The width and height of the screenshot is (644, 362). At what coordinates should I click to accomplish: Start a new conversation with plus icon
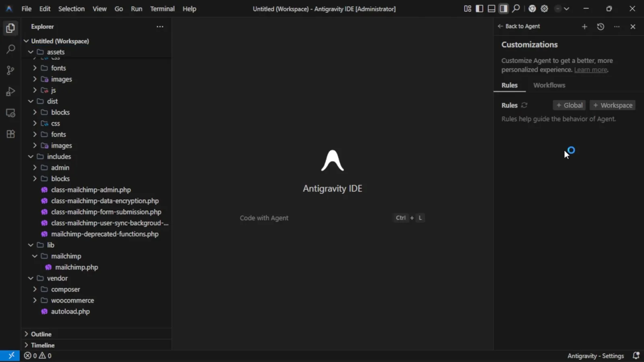[584, 27]
